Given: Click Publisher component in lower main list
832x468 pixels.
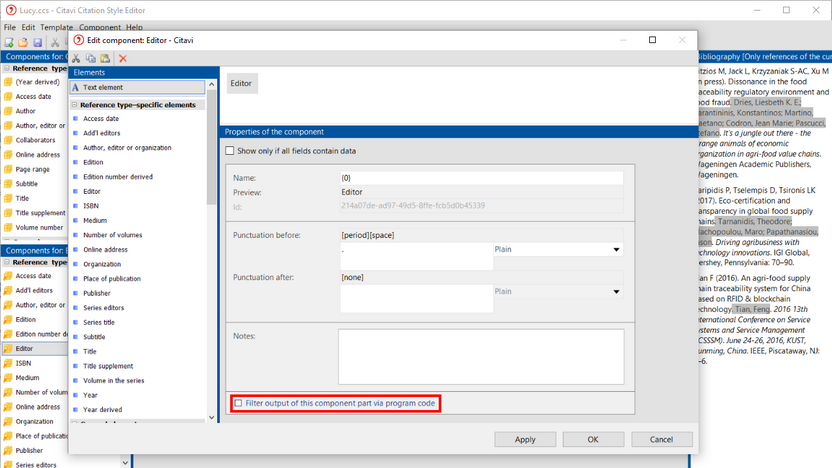Looking at the screenshot, I should coord(29,450).
